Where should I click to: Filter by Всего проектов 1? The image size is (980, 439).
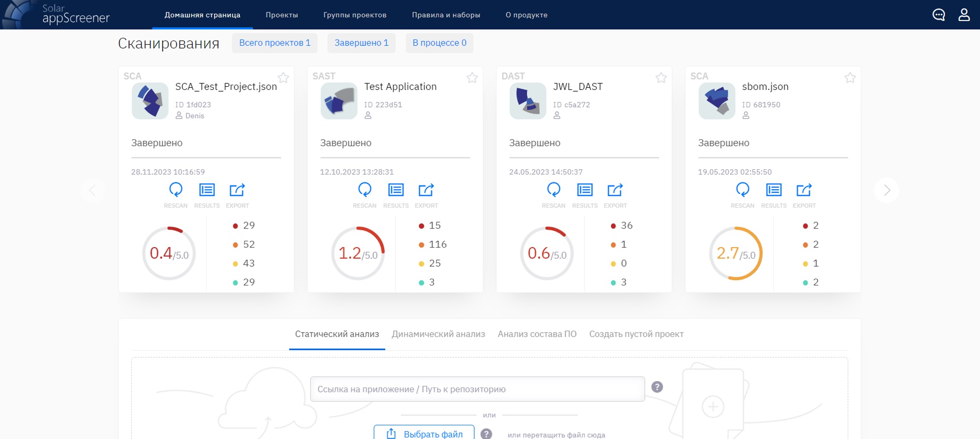[275, 43]
